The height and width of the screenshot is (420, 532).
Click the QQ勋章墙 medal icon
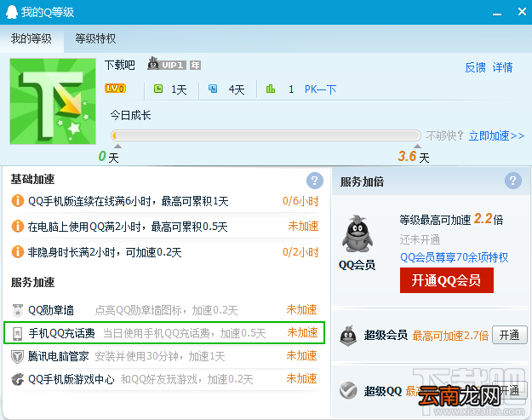pyautogui.click(x=18, y=310)
